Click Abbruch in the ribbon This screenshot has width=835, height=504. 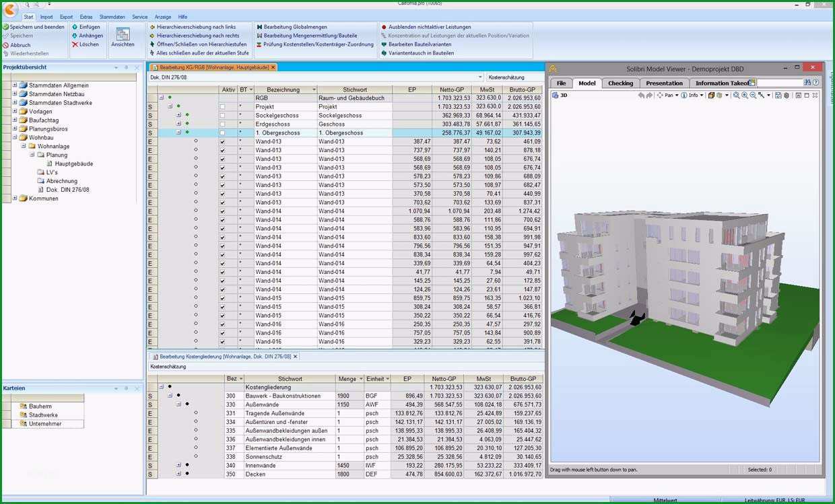click(17, 45)
